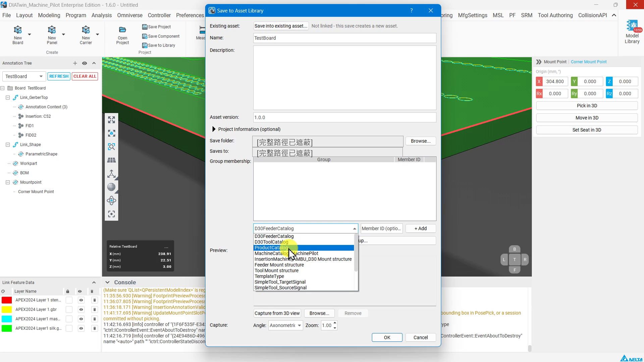Click the help question mark in dialog
This screenshot has height=362, width=644.
pyautogui.click(x=412, y=10)
